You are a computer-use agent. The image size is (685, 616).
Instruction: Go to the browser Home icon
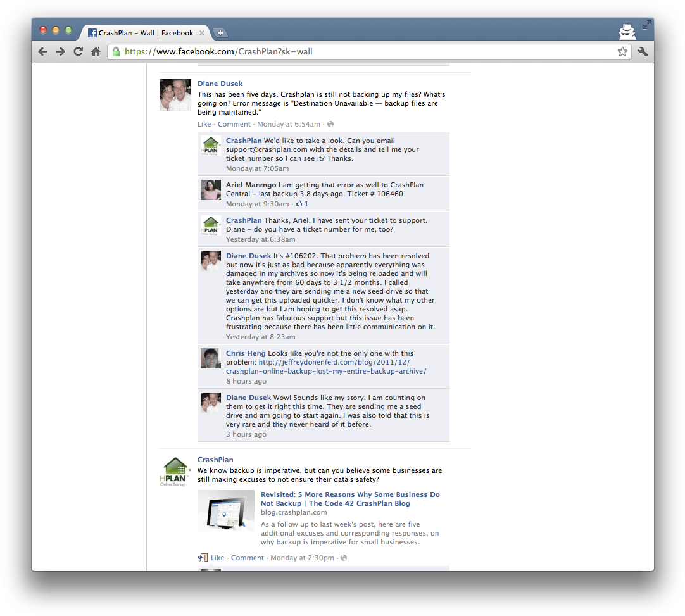(x=96, y=52)
